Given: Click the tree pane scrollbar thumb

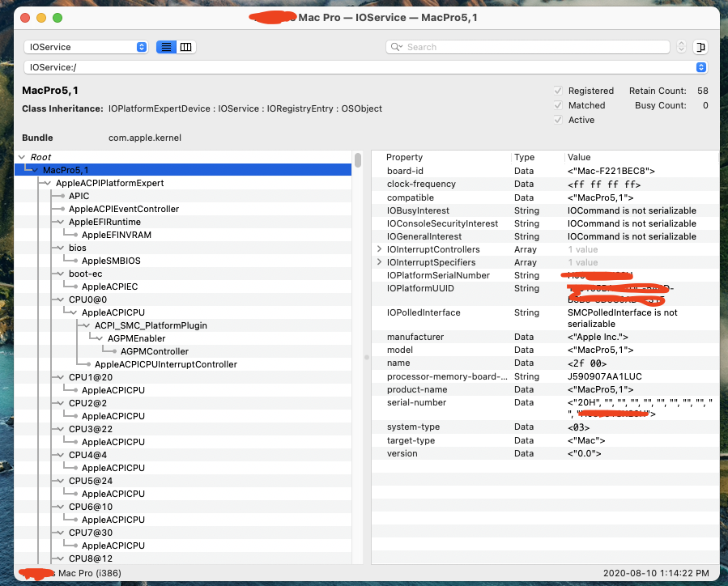Looking at the screenshot, I should (357, 160).
